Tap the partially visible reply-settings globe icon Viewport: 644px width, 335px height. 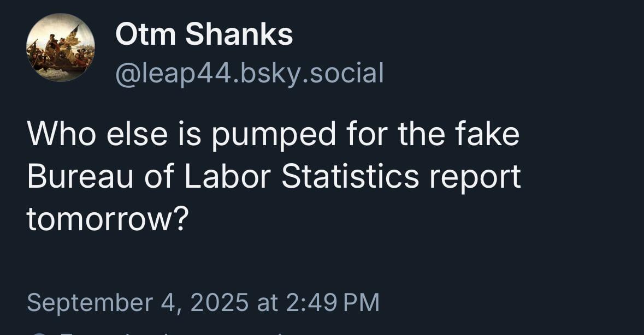38,333
